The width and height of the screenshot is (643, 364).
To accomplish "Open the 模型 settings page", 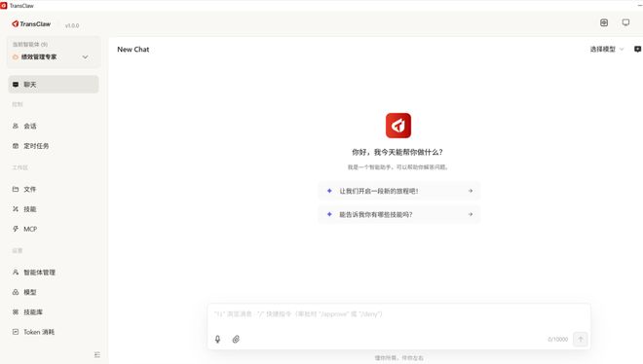I will click(54, 292).
